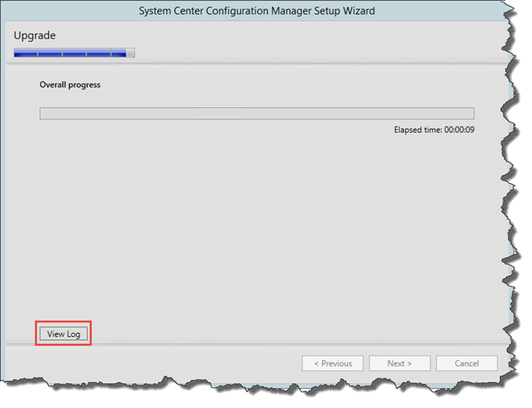Click the Next button
This screenshot has height=408, width=532.
[x=399, y=363]
